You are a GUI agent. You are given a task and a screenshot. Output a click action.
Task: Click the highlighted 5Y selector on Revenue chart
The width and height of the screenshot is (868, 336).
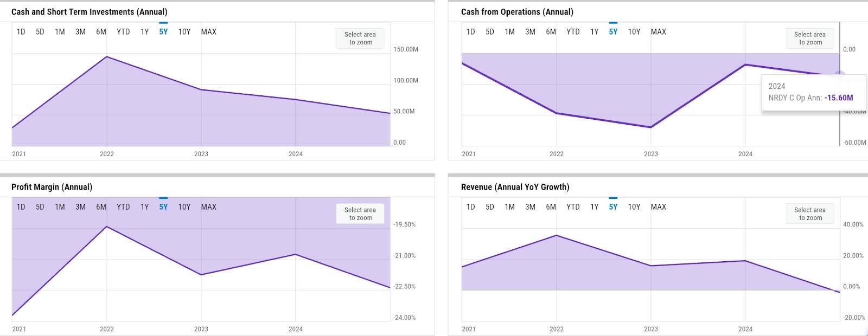tap(614, 206)
